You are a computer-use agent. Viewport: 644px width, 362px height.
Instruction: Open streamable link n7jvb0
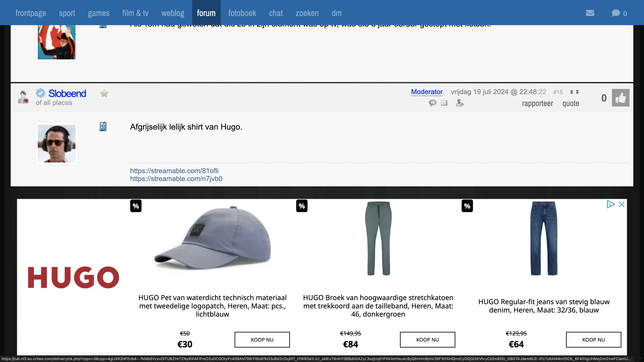pos(176,179)
